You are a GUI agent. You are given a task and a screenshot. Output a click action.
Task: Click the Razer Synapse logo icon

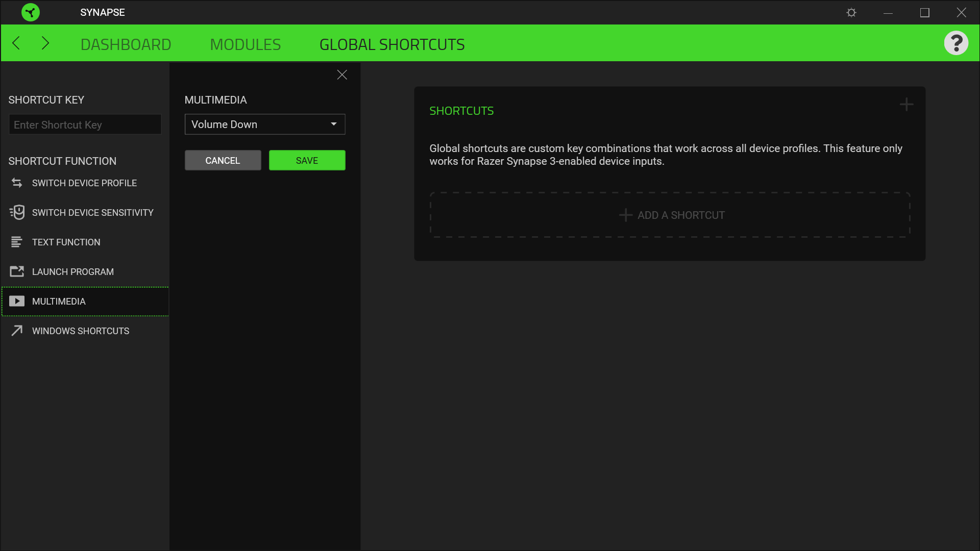(31, 12)
